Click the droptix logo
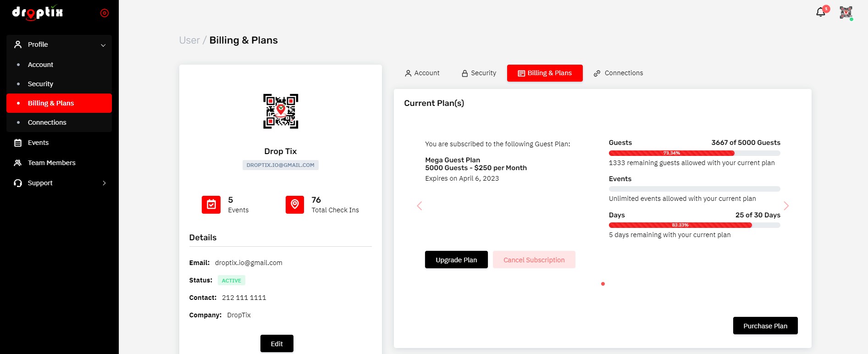Viewport: 868px width, 354px height. coord(38,13)
